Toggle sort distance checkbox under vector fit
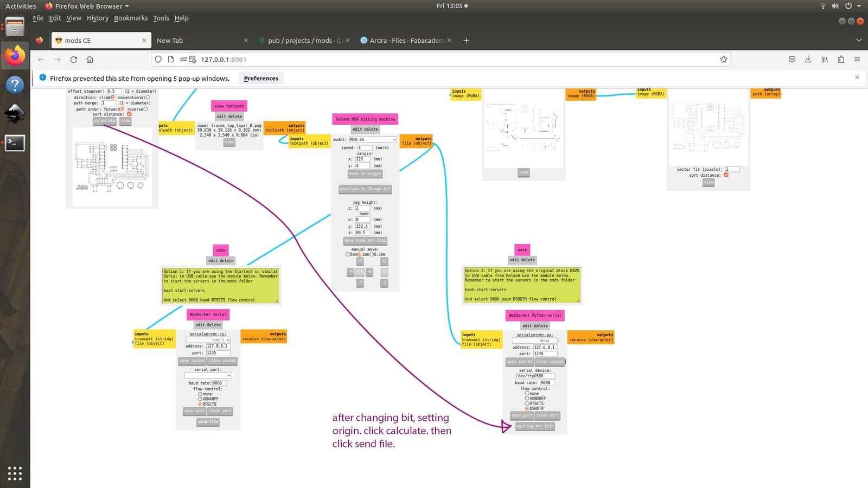The width and height of the screenshot is (868, 488). pyautogui.click(x=726, y=175)
